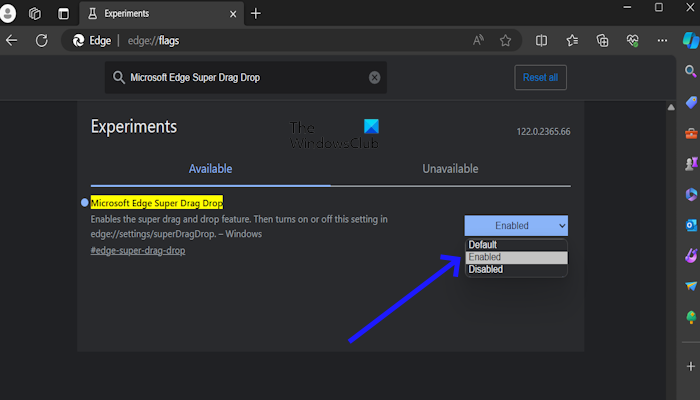
Task: Open the Tools briefcase sidebar icon
Action: click(x=690, y=133)
